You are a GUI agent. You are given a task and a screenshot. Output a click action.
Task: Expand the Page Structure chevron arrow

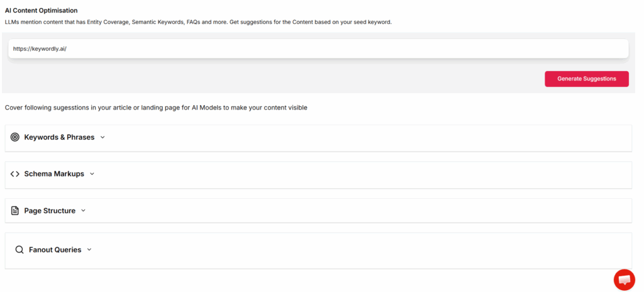(83, 211)
